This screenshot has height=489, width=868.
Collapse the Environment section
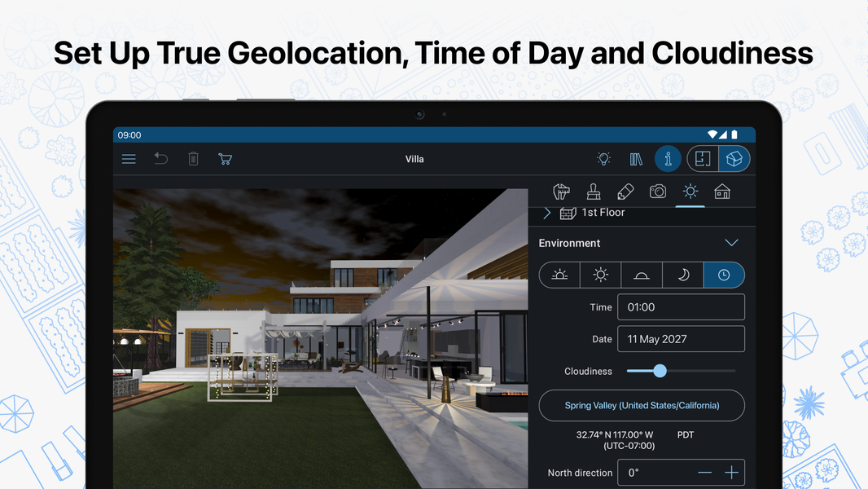(x=731, y=243)
